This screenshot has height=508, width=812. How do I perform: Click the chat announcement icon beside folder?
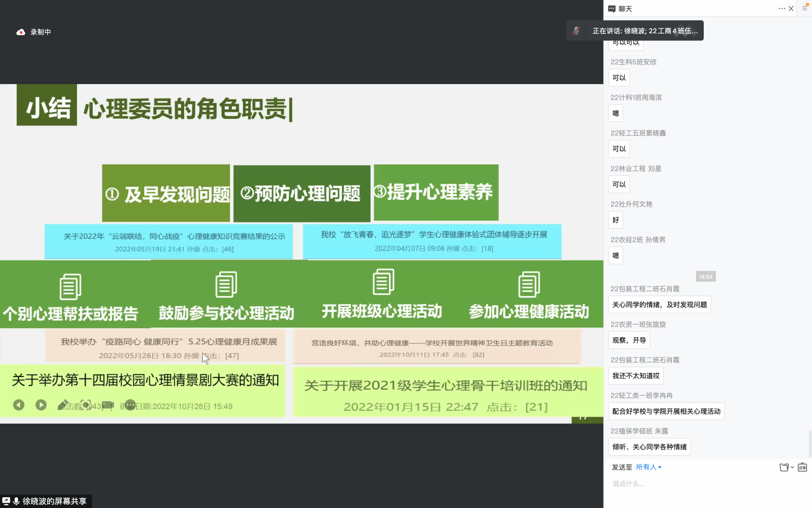pos(802,467)
